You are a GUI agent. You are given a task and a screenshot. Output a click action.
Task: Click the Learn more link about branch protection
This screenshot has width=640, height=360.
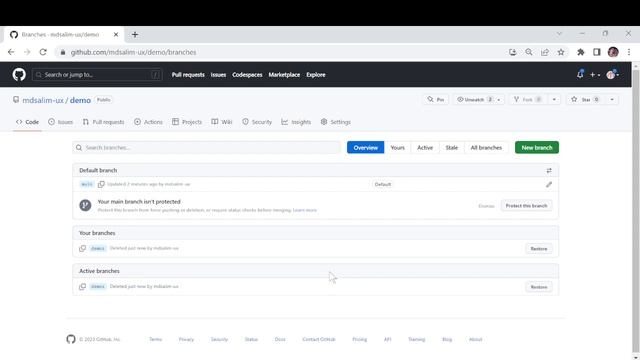tap(304, 210)
